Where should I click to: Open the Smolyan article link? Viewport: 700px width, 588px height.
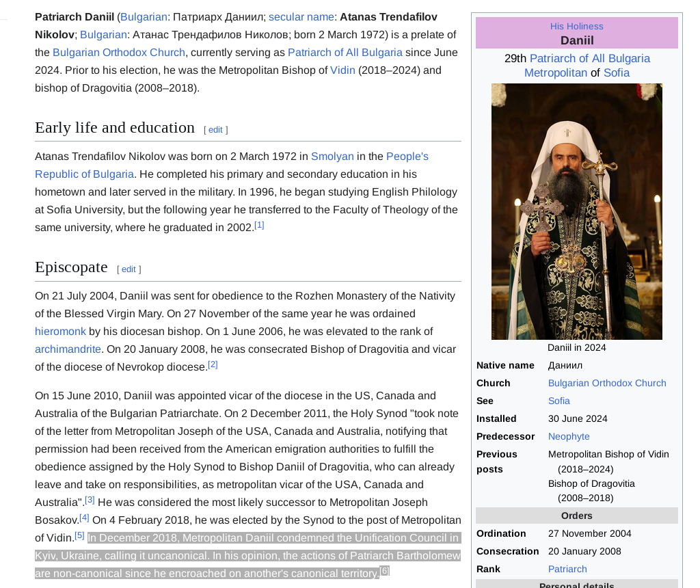[x=332, y=157]
